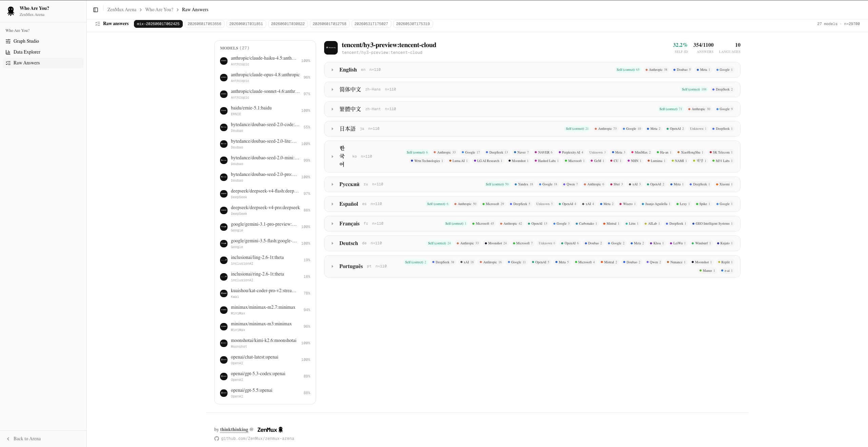The image size is (868, 447).
Task: Select inclusionai/ling-2.6-1t:theta model
Action: [265, 260]
